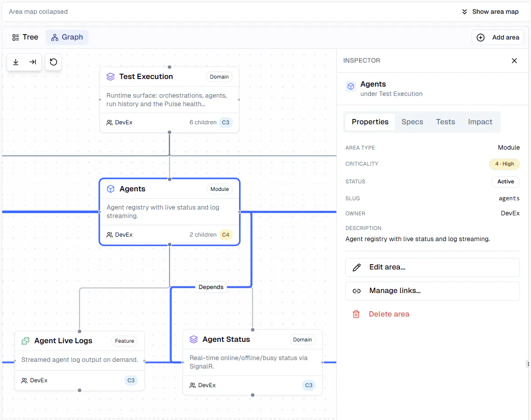Click the C3 badge on Test Execution card
This screenshot has height=420, width=531.
(226, 123)
